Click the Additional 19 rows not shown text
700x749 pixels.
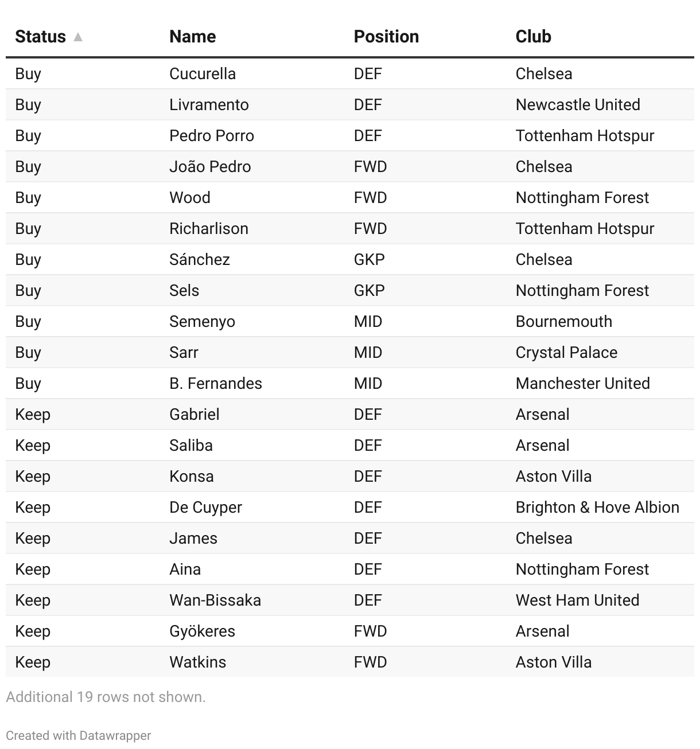[106, 697]
